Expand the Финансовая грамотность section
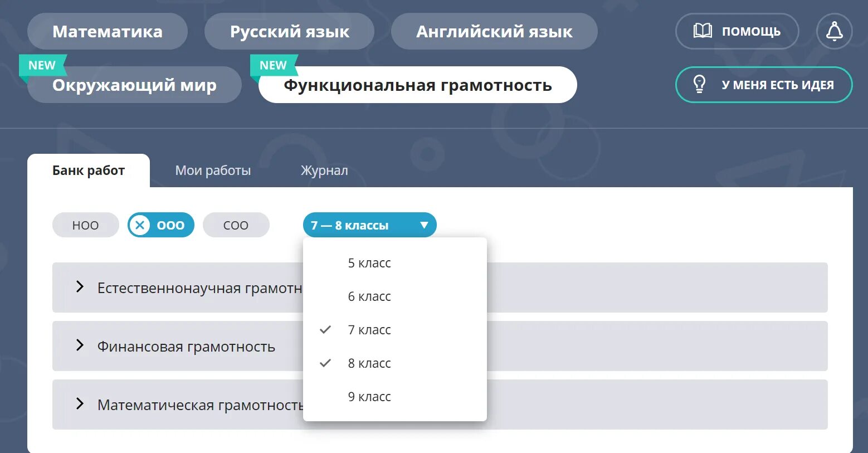This screenshot has height=453, width=868. point(79,346)
